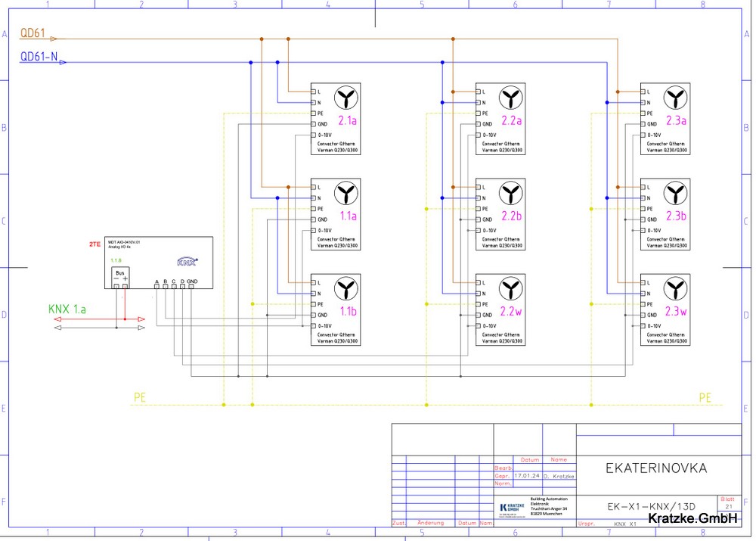Click the 0-10V terminal on convector 2.3a
The height and width of the screenshot is (541, 756).
click(x=643, y=135)
